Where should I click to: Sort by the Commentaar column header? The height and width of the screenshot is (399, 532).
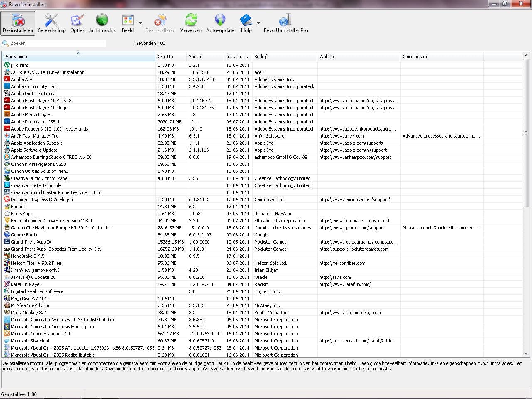(442, 57)
